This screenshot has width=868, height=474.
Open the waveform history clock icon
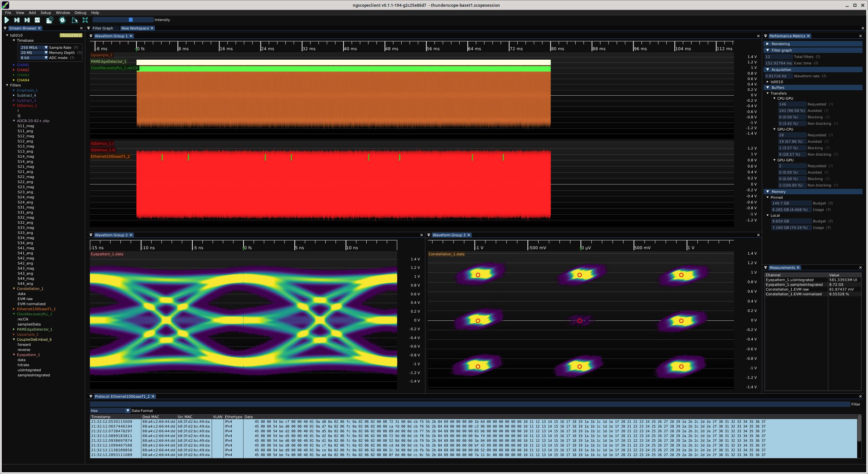coord(50,20)
